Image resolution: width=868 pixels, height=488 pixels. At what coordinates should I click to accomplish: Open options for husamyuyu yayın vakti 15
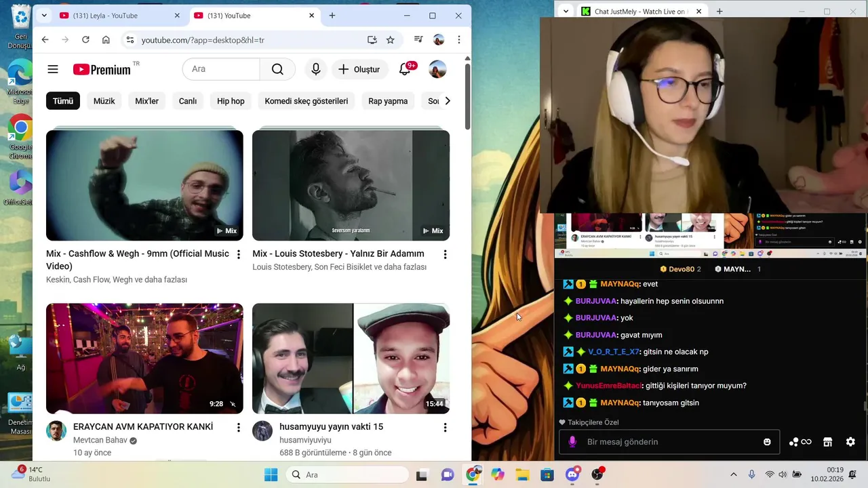click(445, 428)
